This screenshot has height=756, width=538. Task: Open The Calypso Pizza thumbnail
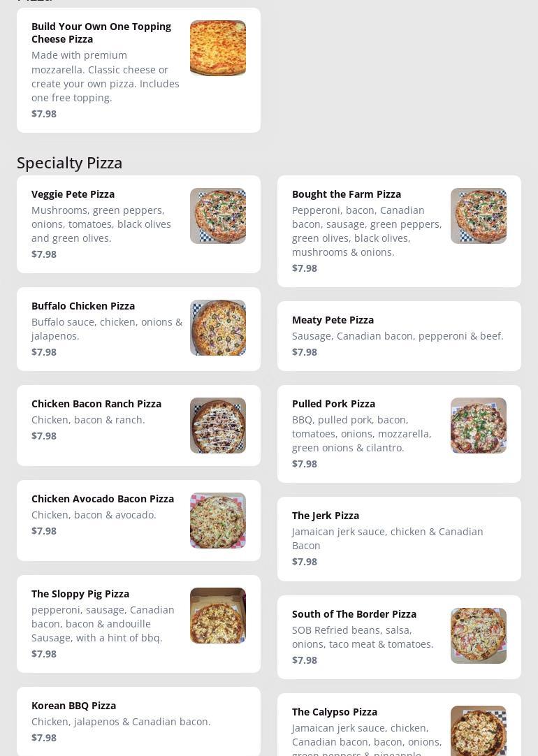[478, 731]
